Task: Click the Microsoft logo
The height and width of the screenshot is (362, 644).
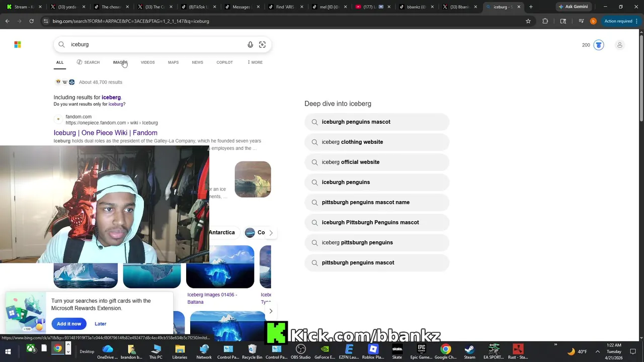Action: (18, 45)
